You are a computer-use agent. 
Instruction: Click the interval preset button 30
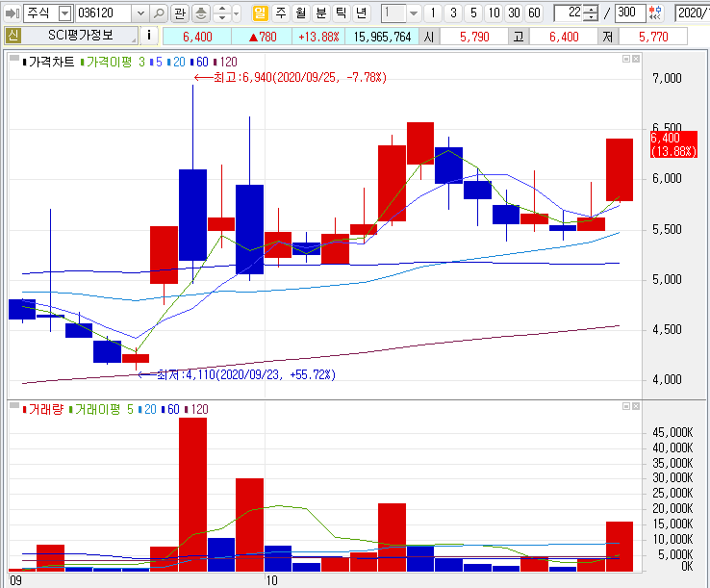click(514, 13)
